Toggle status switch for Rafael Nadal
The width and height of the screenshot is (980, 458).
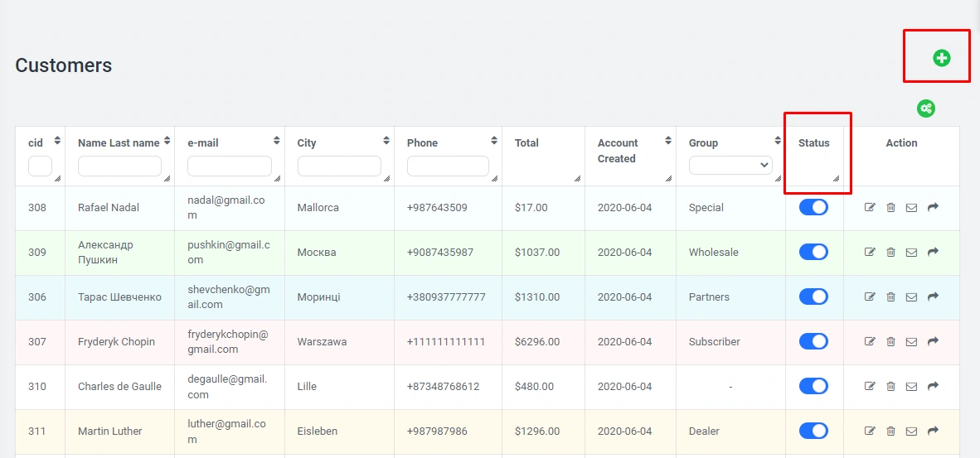[x=813, y=208]
